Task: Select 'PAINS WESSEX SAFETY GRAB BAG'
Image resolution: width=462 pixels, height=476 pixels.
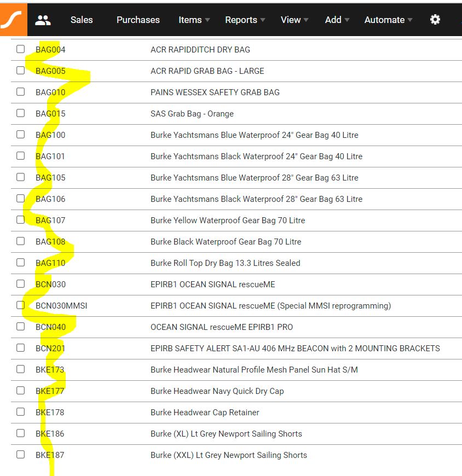Action: point(215,92)
